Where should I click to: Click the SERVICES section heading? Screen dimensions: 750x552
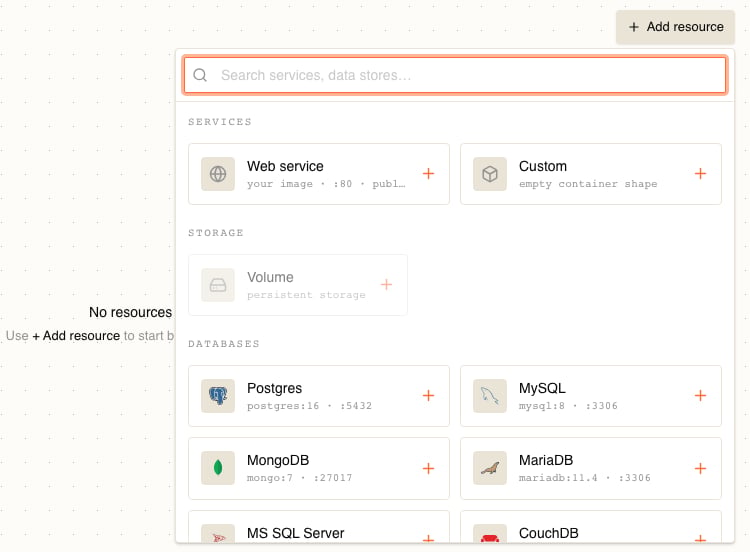point(220,121)
